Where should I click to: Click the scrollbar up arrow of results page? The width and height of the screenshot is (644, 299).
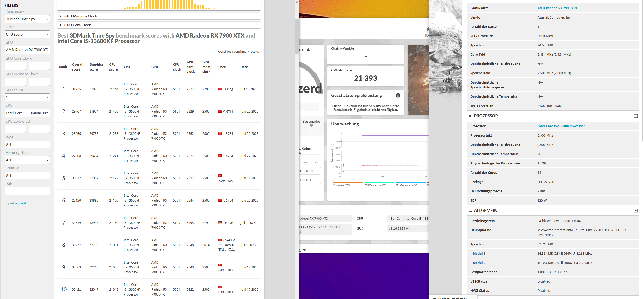pos(297,2)
